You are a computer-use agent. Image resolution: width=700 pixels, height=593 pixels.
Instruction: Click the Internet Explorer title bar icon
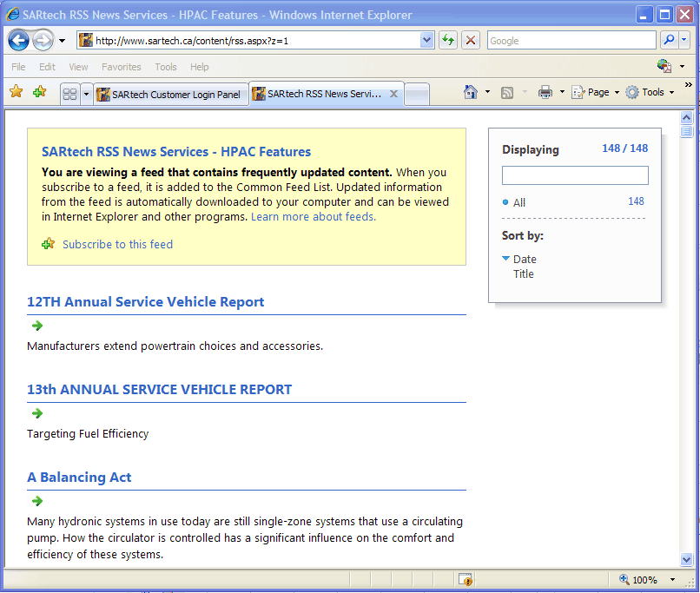pyautogui.click(x=12, y=14)
